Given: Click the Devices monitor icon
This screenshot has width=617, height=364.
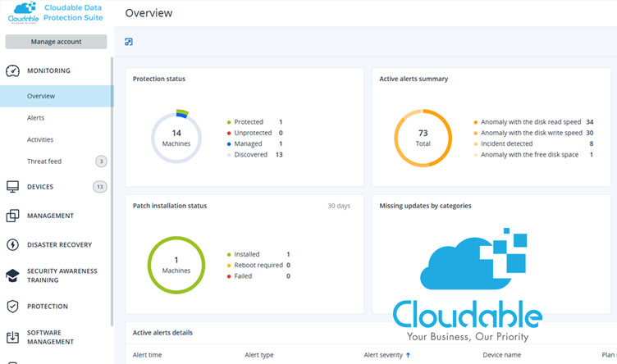Looking at the screenshot, I should (12, 186).
